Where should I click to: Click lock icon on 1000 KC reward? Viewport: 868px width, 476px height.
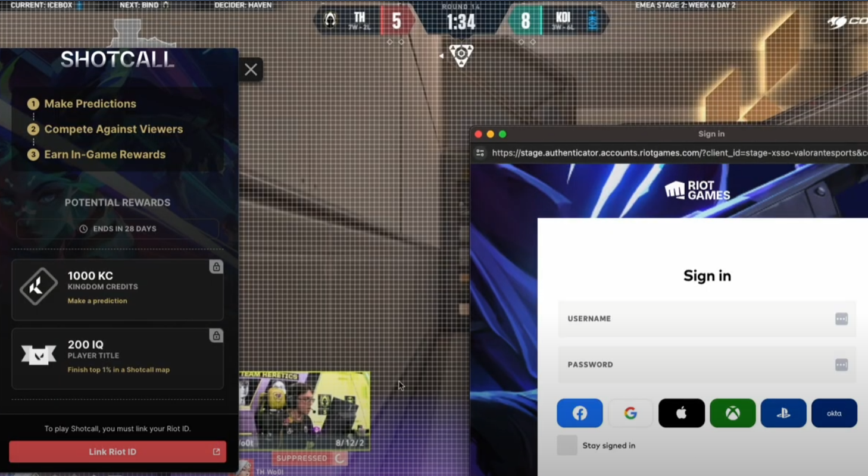point(216,267)
